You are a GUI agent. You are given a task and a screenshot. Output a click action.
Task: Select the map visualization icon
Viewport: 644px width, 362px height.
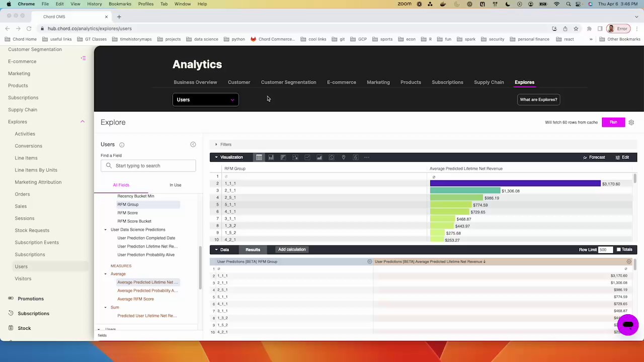coord(343,157)
